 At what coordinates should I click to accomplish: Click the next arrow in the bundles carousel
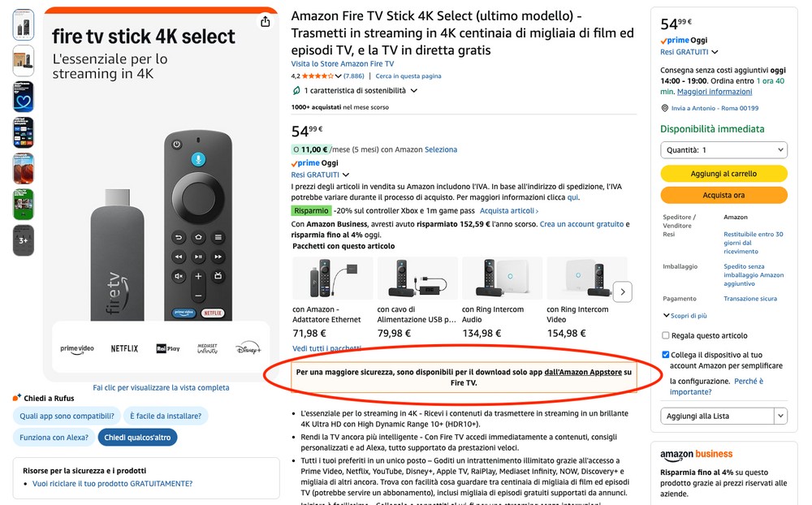(622, 291)
